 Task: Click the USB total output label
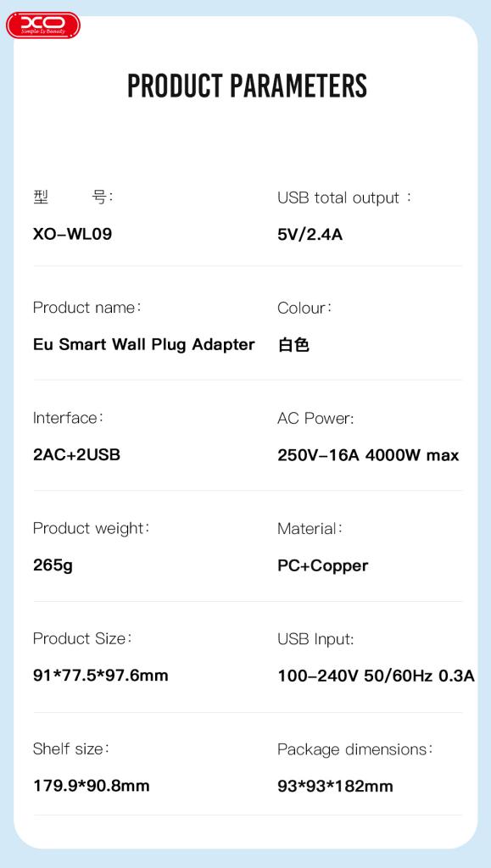[344, 198]
